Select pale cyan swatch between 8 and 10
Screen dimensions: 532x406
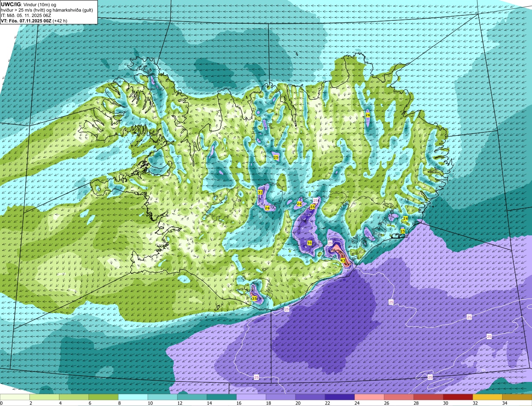tap(133, 397)
